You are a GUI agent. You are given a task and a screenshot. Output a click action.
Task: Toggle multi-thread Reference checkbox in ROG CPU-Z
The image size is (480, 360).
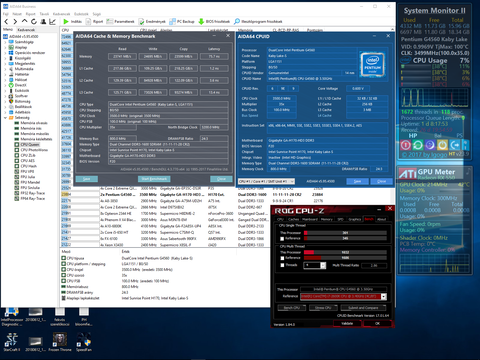tap(282, 258)
